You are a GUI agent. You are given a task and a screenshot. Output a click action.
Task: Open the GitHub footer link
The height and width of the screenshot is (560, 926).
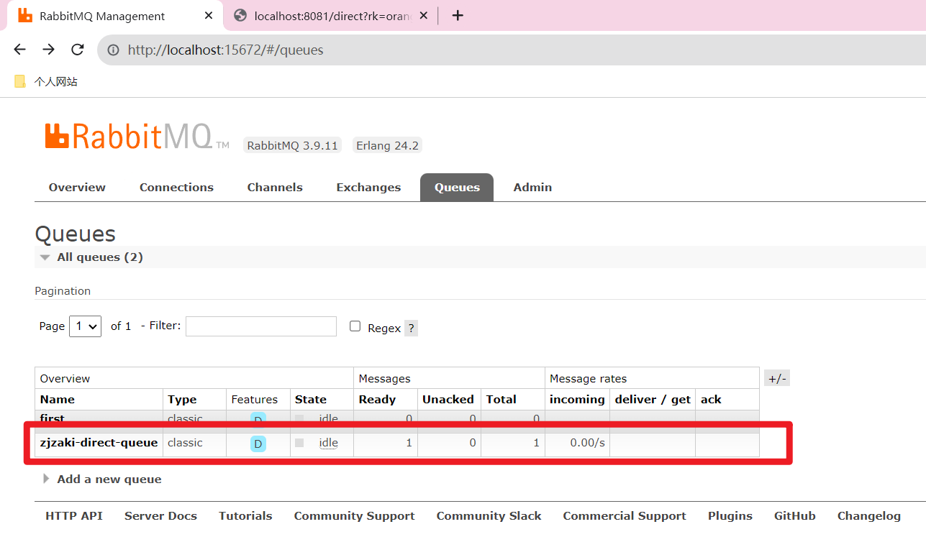tap(795, 516)
